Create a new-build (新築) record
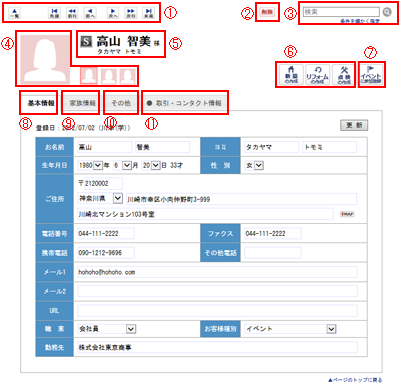Viewport: 400px width, 390px height. click(291, 75)
